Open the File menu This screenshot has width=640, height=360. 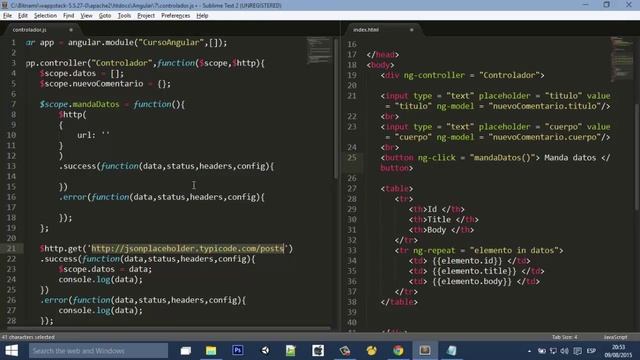[x=7, y=16]
